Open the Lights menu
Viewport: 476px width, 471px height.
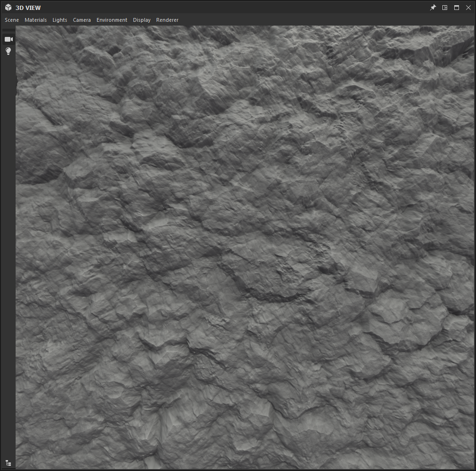pos(60,20)
